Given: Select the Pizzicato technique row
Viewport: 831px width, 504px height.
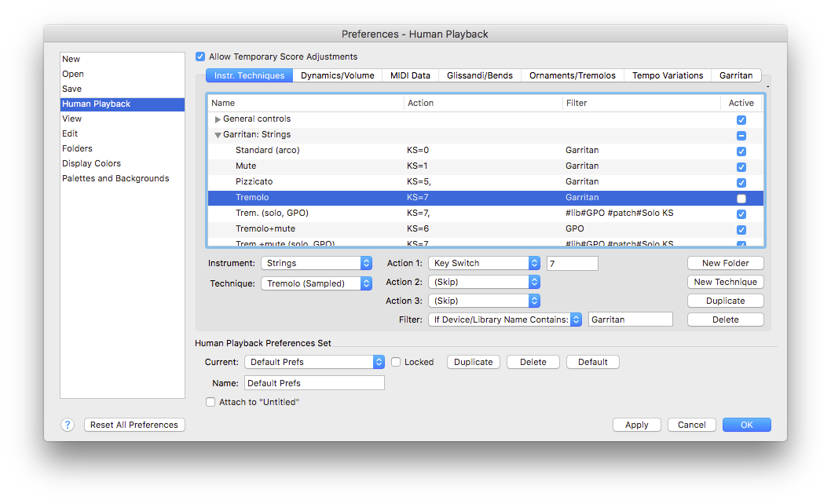Looking at the screenshot, I should coord(485,182).
